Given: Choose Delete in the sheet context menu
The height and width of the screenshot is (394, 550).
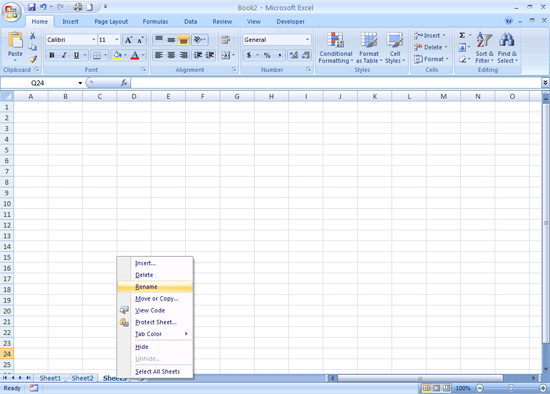Looking at the screenshot, I should point(155,275).
